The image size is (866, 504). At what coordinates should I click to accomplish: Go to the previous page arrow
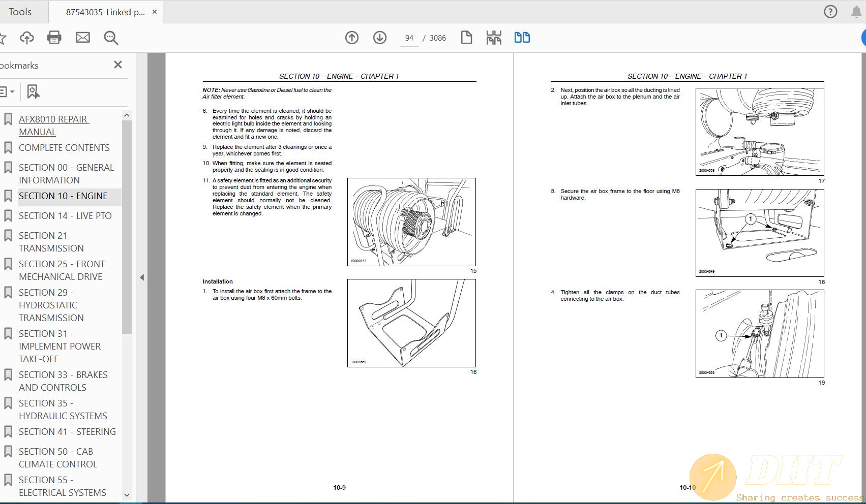pos(352,38)
